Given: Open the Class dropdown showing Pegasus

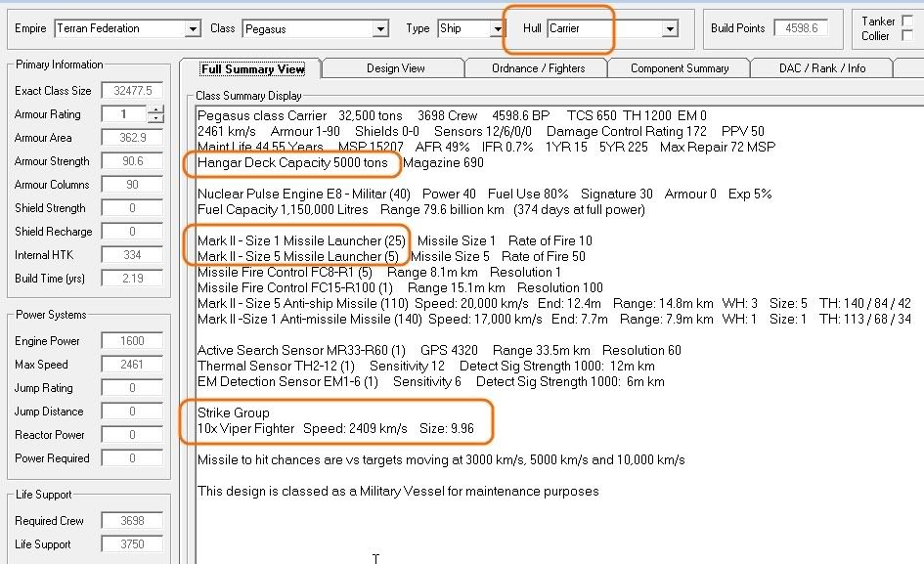Looking at the screenshot, I should pyautogui.click(x=380, y=28).
